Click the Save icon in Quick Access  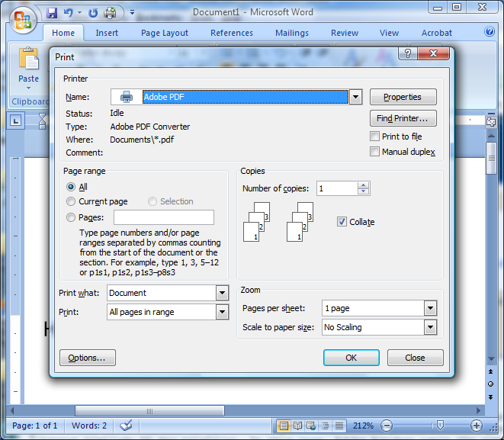pyautogui.click(x=52, y=13)
